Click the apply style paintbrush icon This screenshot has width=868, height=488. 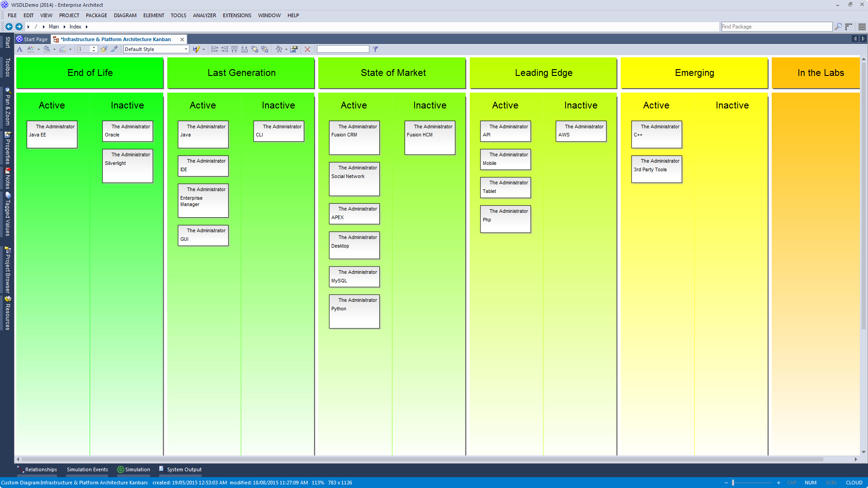pos(104,49)
